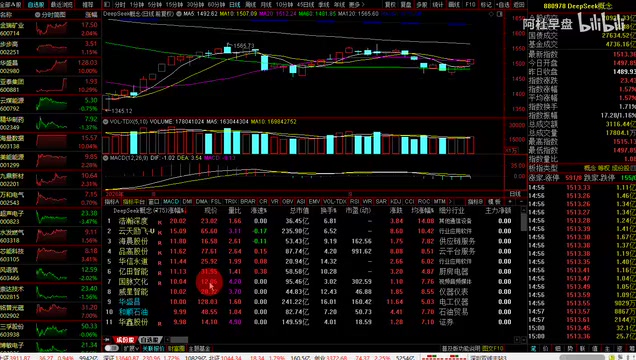The width and height of the screenshot is (636, 360).
Task: Sort table by 涨幅% column header
Action: (x=176, y=211)
